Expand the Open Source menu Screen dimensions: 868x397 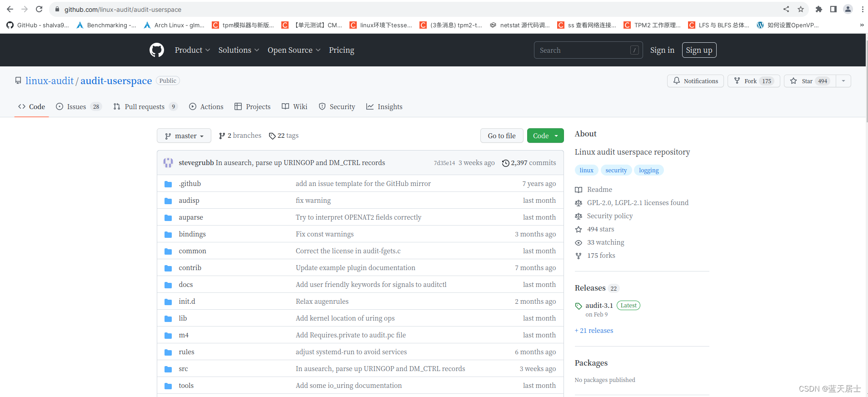pos(294,50)
